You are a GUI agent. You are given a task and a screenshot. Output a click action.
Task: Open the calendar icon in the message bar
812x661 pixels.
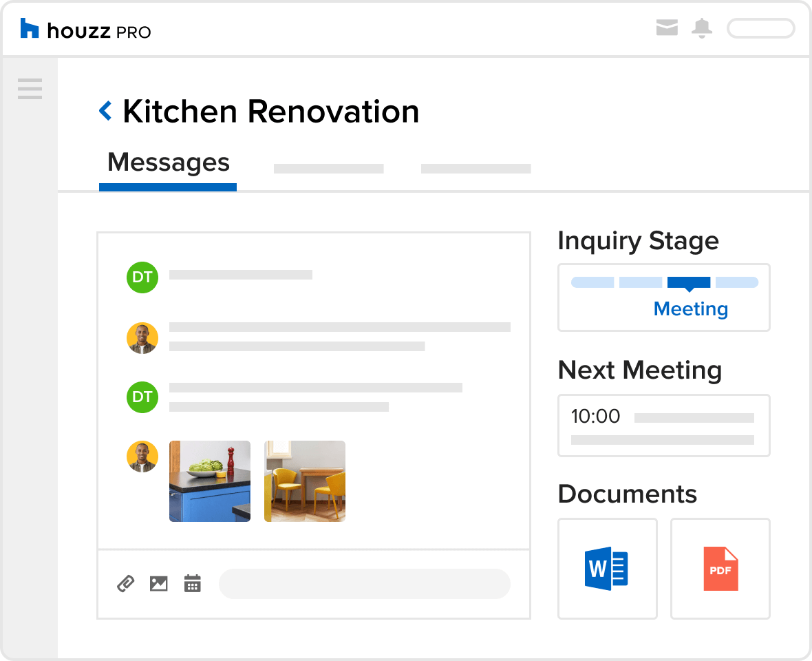coord(192,583)
